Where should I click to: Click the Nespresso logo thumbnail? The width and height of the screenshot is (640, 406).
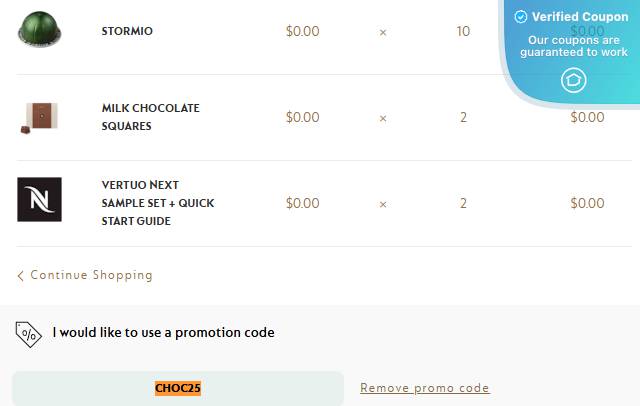(39, 199)
